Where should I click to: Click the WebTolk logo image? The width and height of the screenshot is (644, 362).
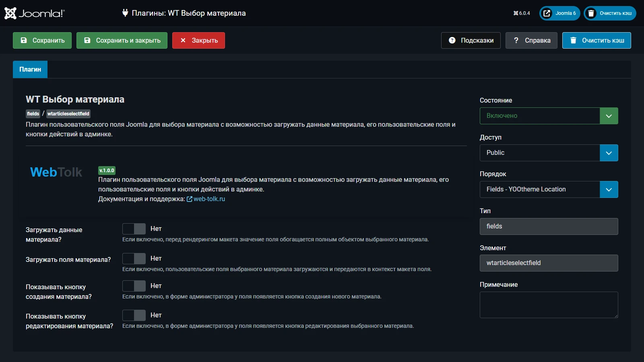point(56,172)
